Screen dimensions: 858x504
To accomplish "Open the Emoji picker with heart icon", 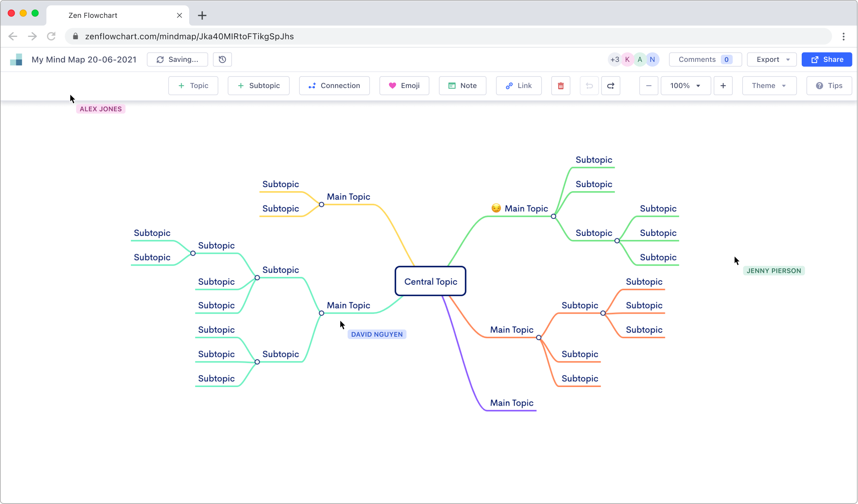I will [392, 86].
